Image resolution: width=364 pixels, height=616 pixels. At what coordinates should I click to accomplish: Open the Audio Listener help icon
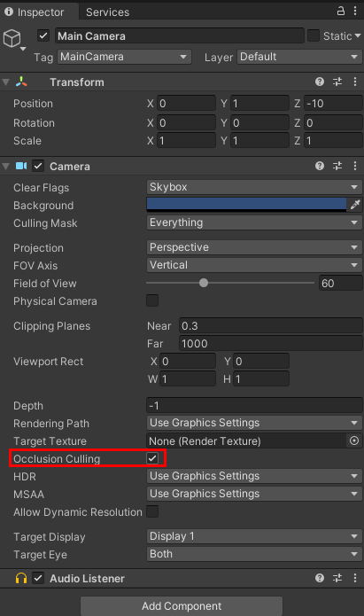point(320,578)
